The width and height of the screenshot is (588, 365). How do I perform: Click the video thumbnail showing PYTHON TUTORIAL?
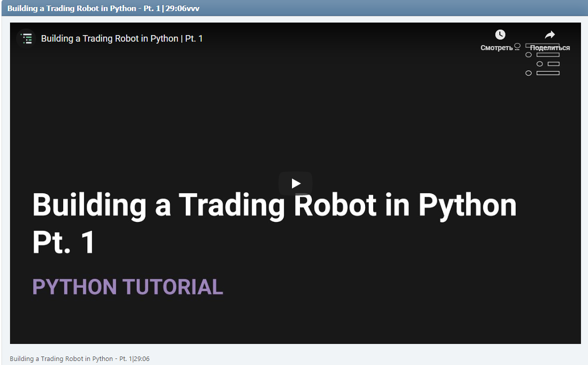tap(295, 183)
